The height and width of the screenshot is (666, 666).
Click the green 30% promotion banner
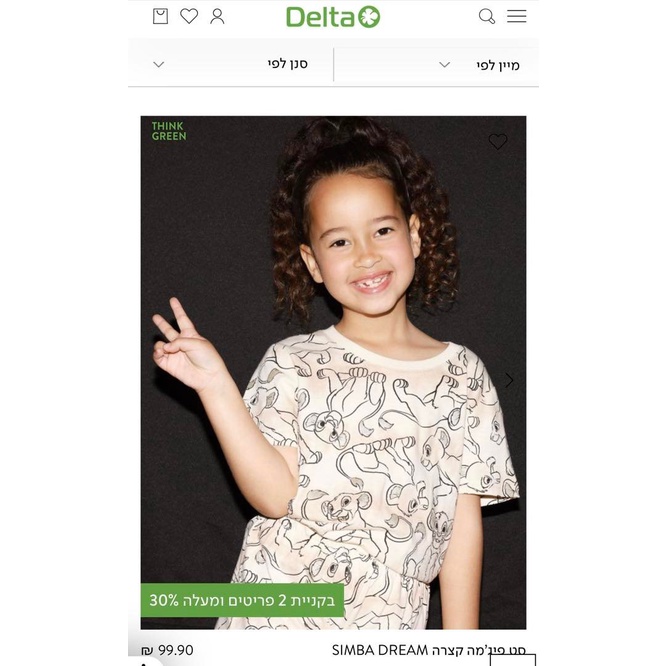(x=242, y=600)
